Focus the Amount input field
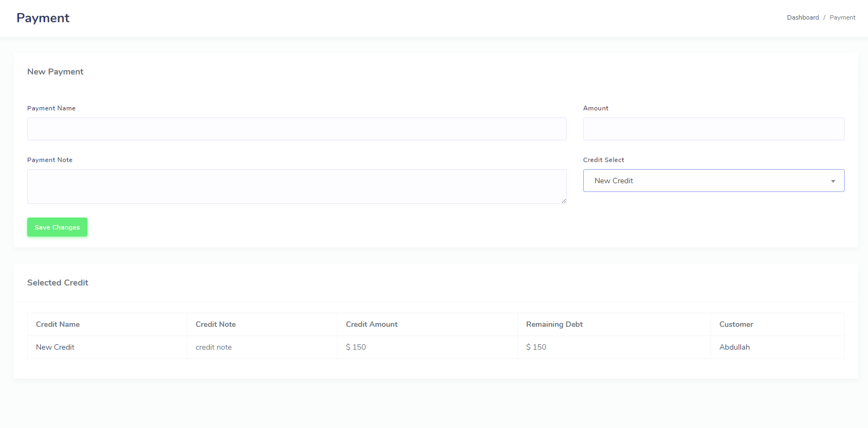This screenshot has height=428, width=868. pos(713,129)
